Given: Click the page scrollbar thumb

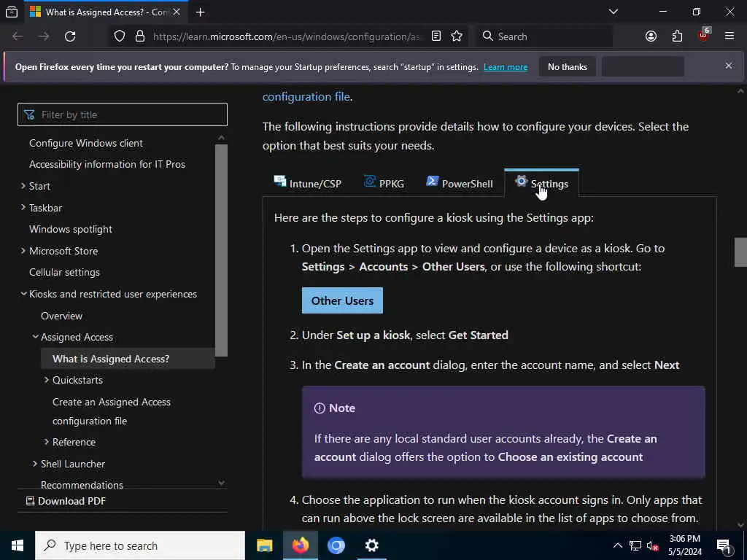Looking at the screenshot, I should coord(740,252).
